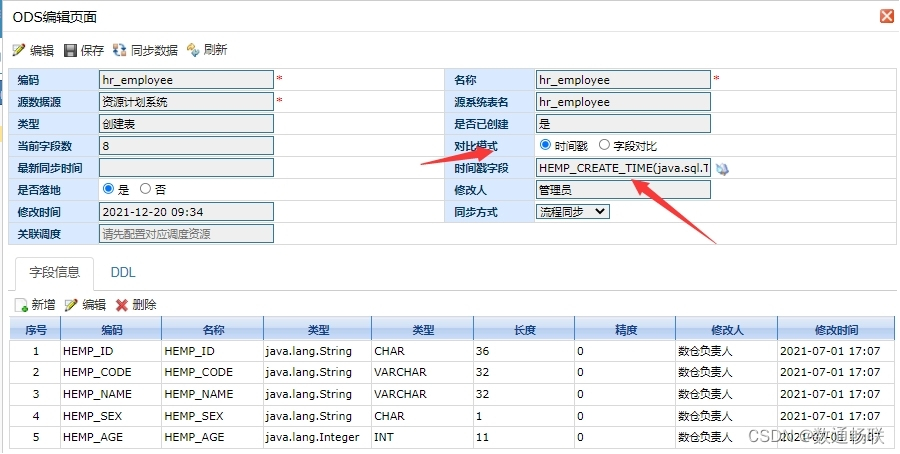Click the 当前字段数 field
The height and width of the screenshot is (454, 900).
(x=187, y=146)
